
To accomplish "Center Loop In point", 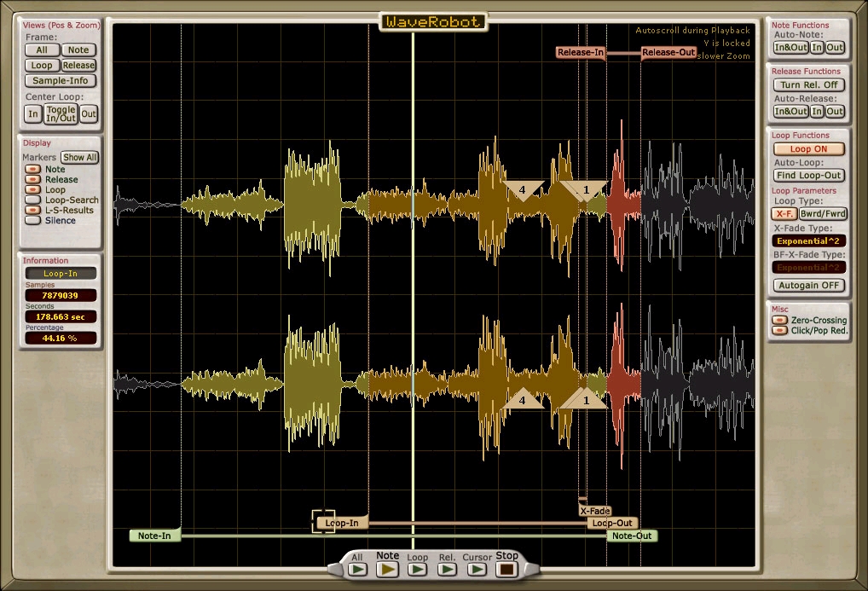I will tap(33, 114).
